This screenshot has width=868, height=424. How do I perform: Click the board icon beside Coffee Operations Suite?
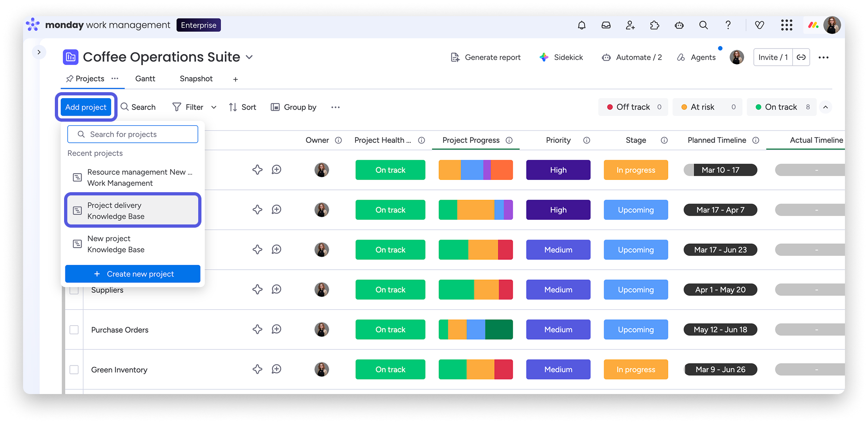[x=71, y=57]
